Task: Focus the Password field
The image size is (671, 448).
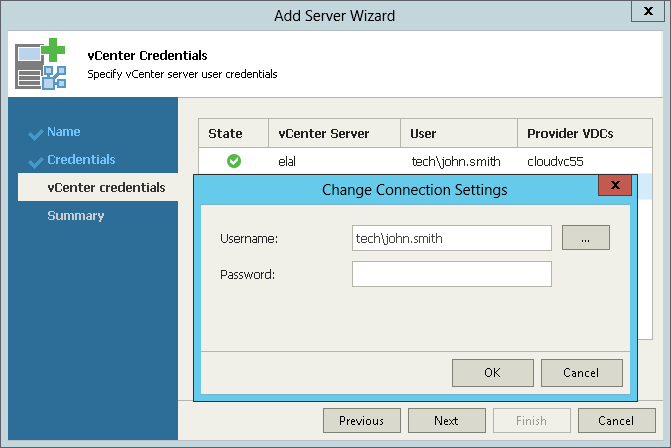Action: coord(451,274)
